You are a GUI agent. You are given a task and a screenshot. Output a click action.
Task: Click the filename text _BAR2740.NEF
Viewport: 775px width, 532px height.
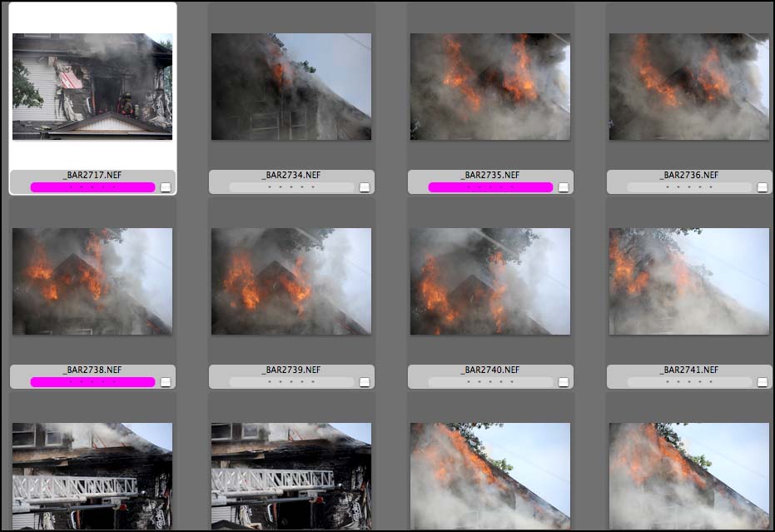coord(490,370)
